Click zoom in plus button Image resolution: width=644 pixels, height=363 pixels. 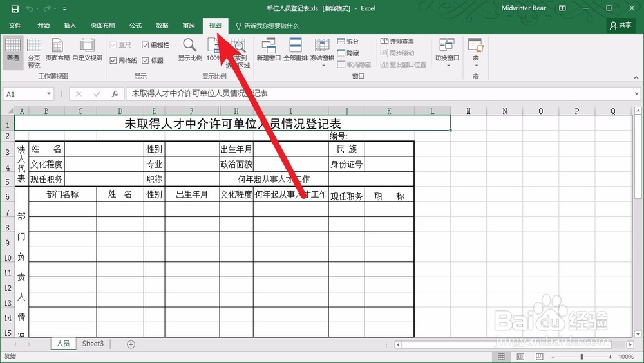611,357
